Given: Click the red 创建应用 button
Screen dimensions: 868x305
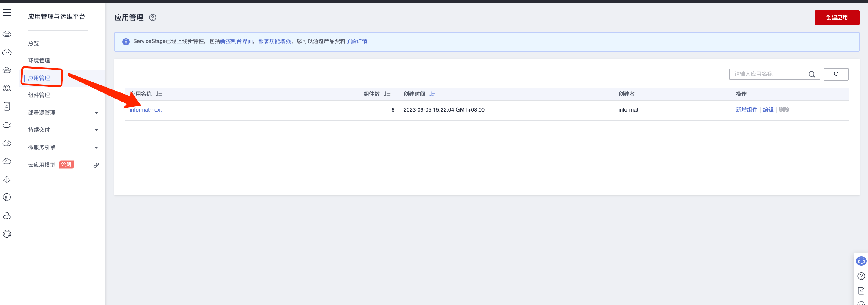Looking at the screenshot, I should [x=837, y=18].
